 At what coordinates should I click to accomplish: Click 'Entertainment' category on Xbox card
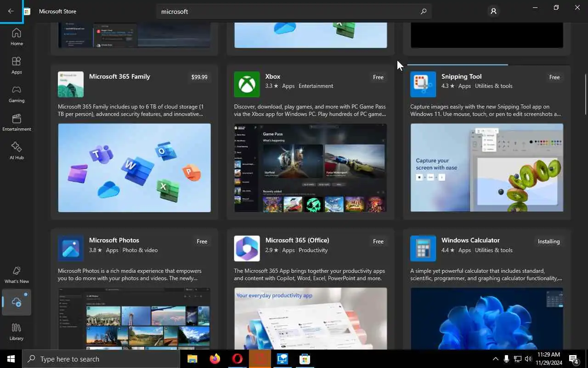pyautogui.click(x=316, y=86)
